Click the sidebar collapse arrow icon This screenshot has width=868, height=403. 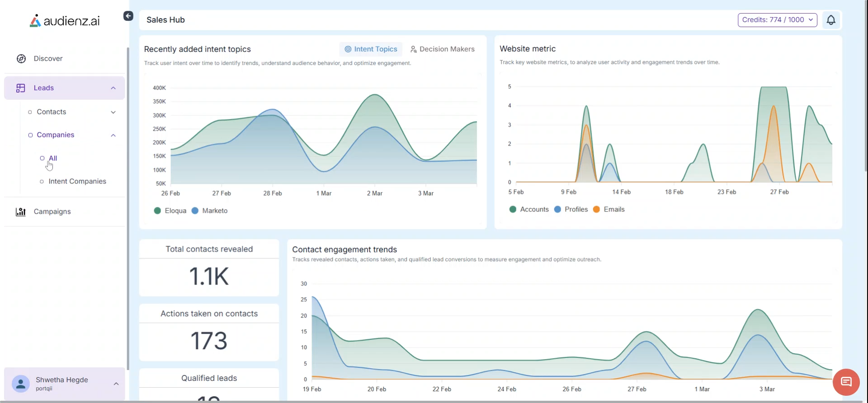tap(128, 16)
